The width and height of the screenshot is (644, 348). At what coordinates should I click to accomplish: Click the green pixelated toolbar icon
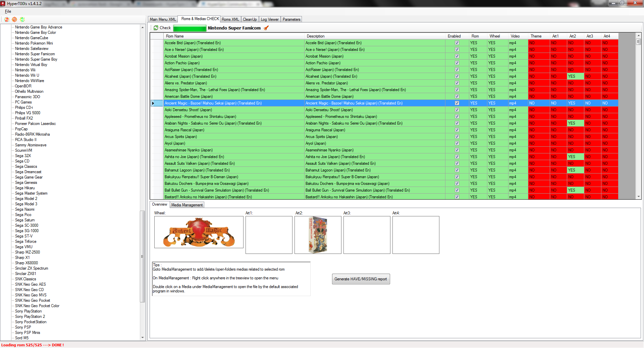(22, 19)
